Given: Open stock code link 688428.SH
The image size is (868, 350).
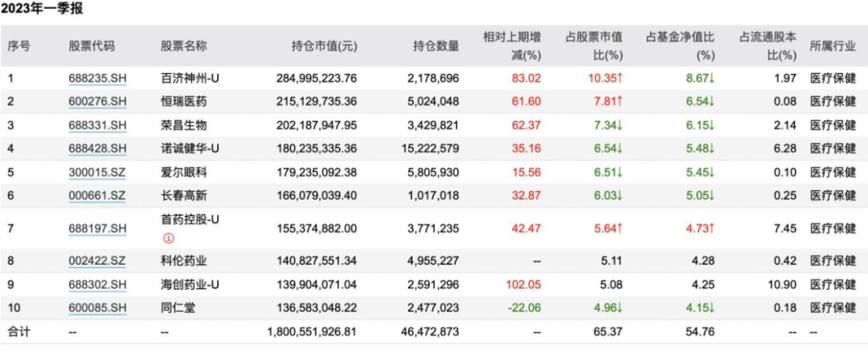Looking at the screenshot, I should point(97,149).
